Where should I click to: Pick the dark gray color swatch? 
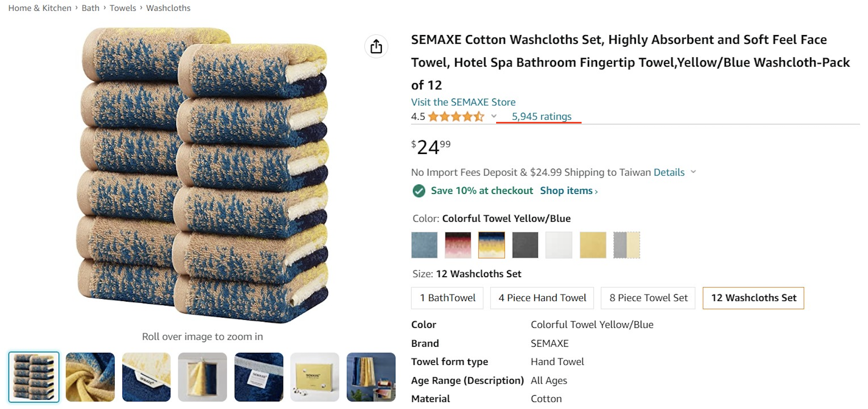(x=525, y=245)
